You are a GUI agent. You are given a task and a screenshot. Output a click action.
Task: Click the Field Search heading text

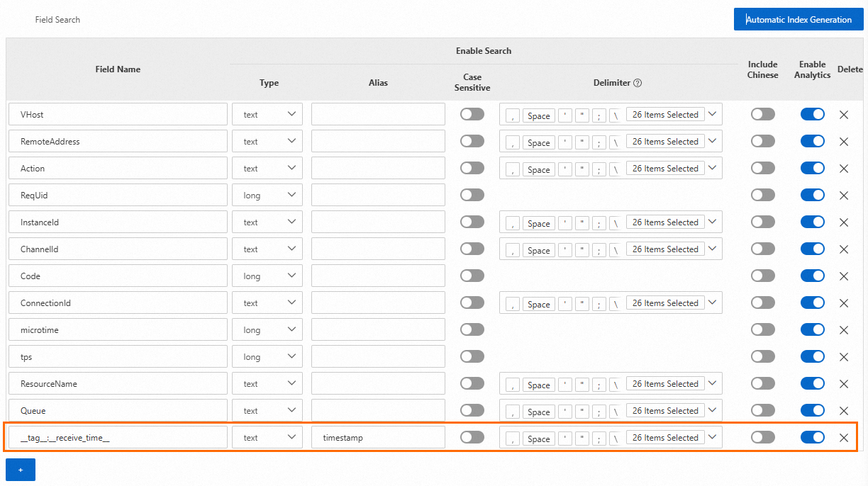point(57,20)
